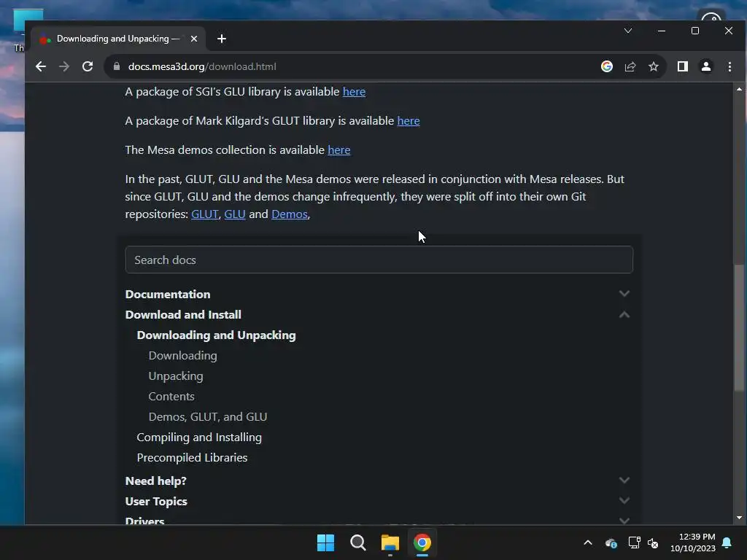
Task: Open Chrome three-dot menu
Action: tap(729, 66)
